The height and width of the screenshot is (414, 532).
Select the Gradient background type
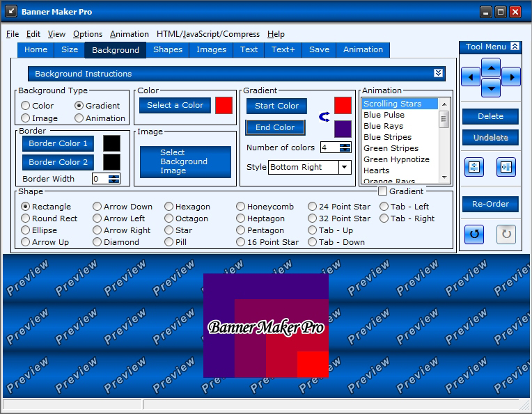[x=97, y=106]
